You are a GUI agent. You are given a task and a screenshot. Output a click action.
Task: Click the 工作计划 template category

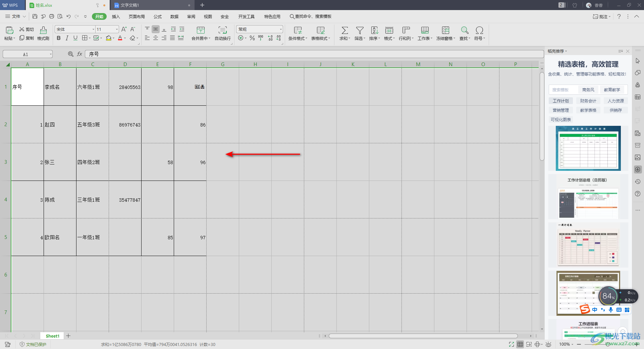click(560, 101)
